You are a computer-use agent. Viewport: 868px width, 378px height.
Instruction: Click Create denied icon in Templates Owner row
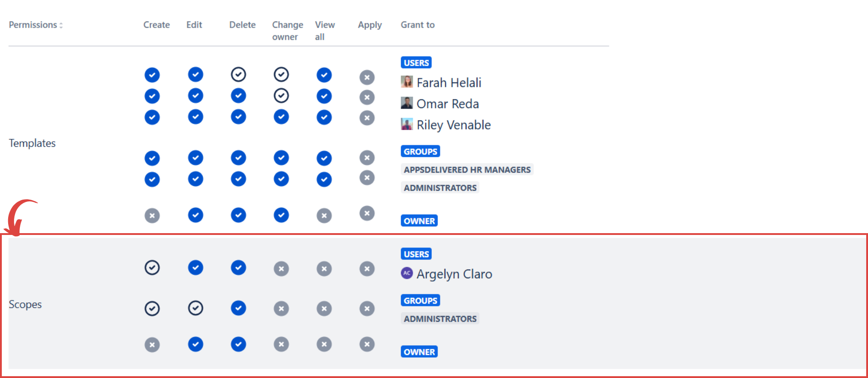[152, 215]
